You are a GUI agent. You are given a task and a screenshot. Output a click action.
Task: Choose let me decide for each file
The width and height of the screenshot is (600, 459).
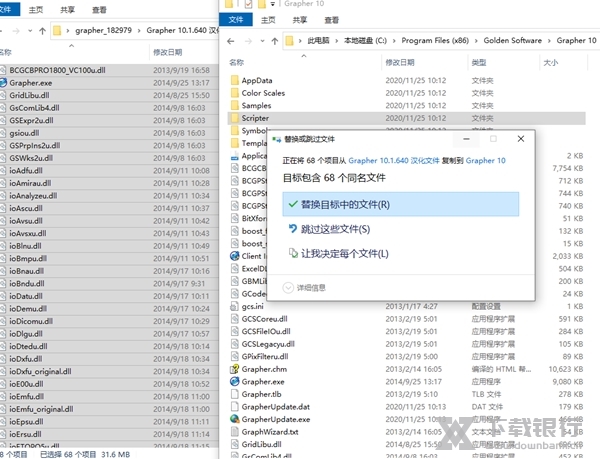(338, 254)
